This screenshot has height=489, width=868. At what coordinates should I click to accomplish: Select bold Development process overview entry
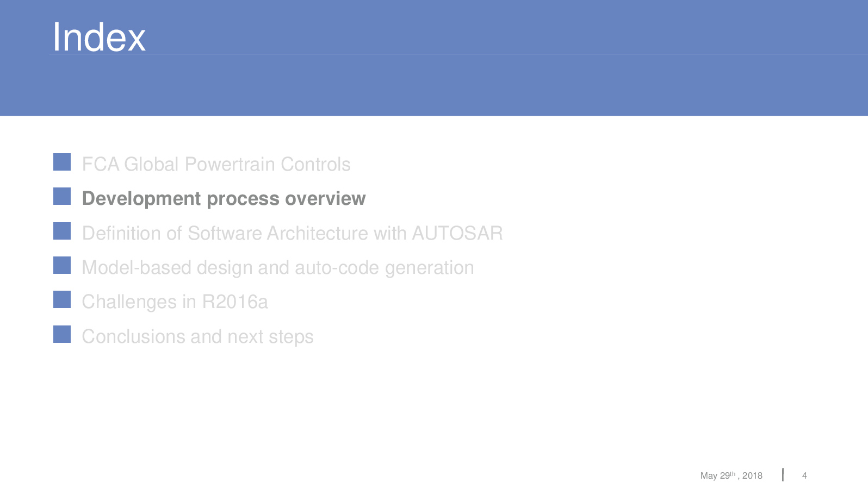[224, 199]
